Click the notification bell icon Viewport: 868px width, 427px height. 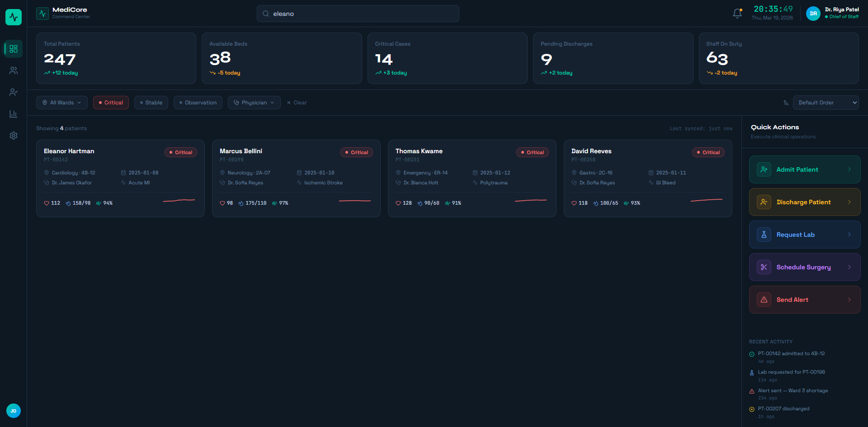(x=737, y=14)
